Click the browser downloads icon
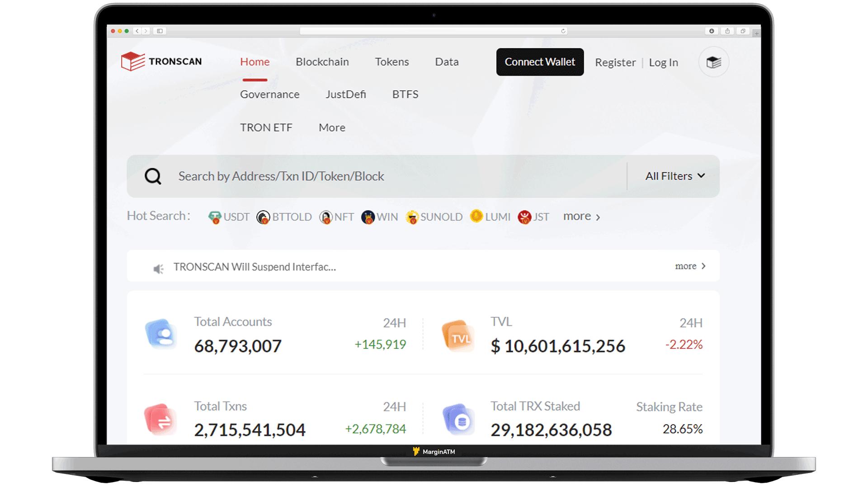The width and height of the screenshot is (868, 488). [x=712, y=31]
